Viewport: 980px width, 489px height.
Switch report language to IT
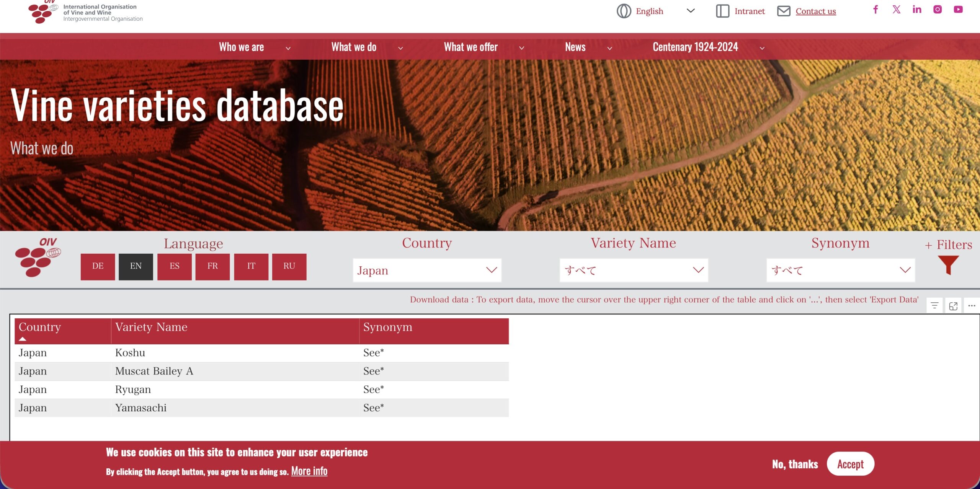click(x=251, y=267)
